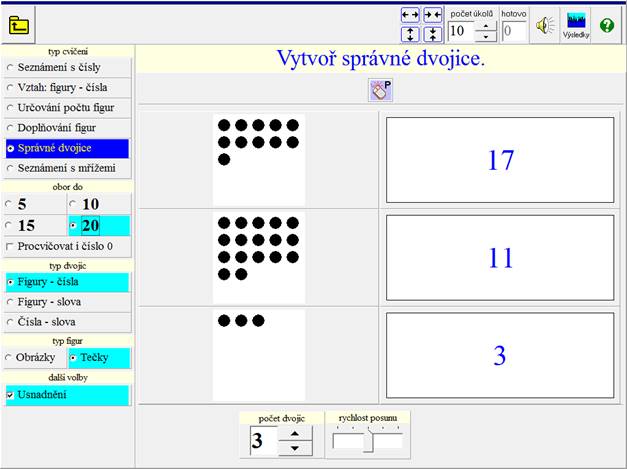The image size is (627, 469).
Task: Select Obrázky figure type
Action: tap(35, 357)
